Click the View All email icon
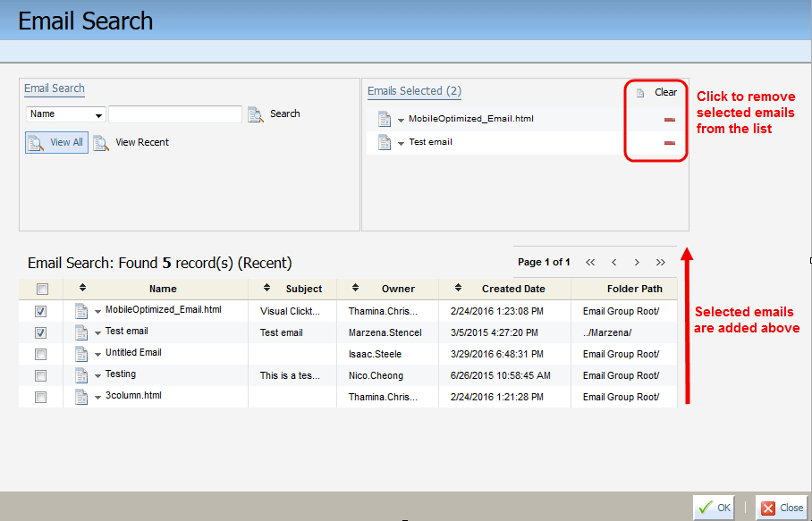812x521 pixels. point(38,142)
